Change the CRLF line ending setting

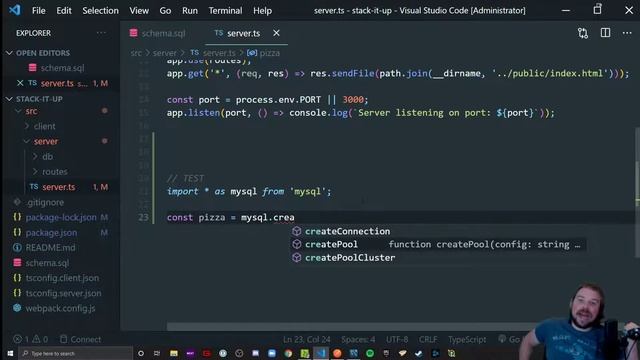428,339
